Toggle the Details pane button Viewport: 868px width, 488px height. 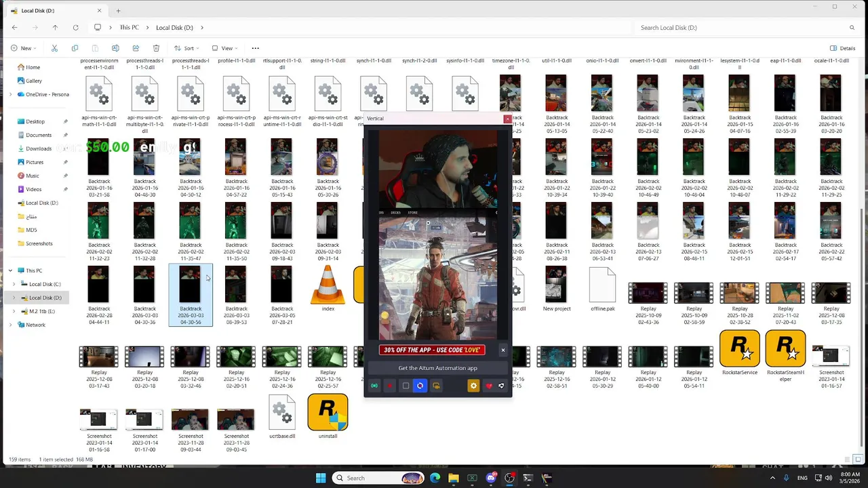click(x=843, y=48)
